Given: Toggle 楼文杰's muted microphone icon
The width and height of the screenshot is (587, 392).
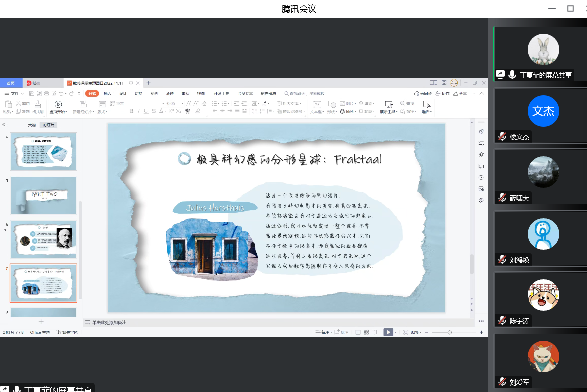Looking at the screenshot, I should (x=502, y=137).
